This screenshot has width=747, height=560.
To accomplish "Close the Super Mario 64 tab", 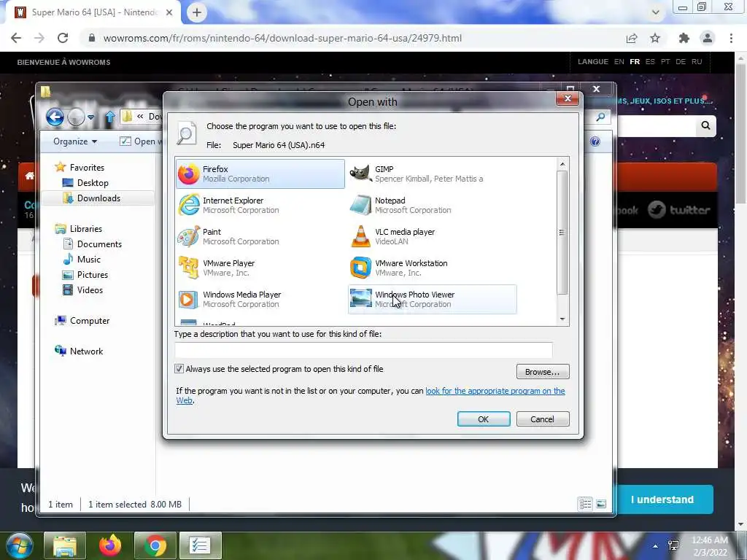I will click(x=169, y=13).
